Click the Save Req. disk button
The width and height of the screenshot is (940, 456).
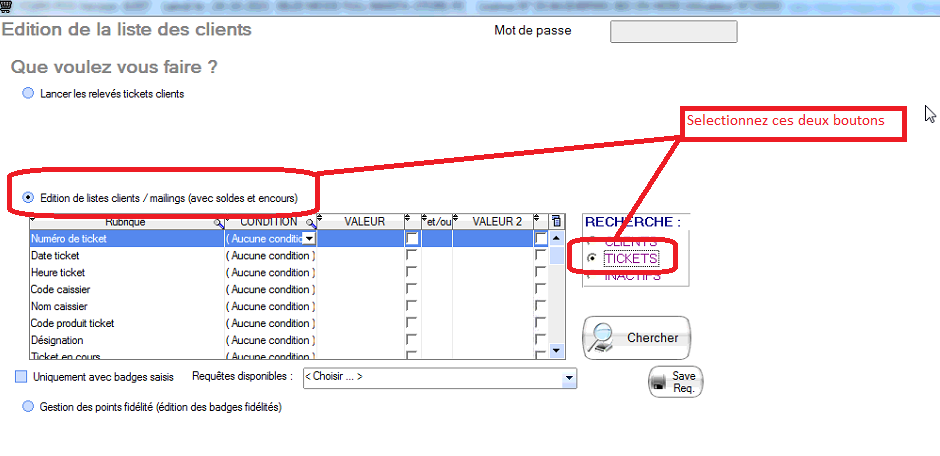click(675, 382)
